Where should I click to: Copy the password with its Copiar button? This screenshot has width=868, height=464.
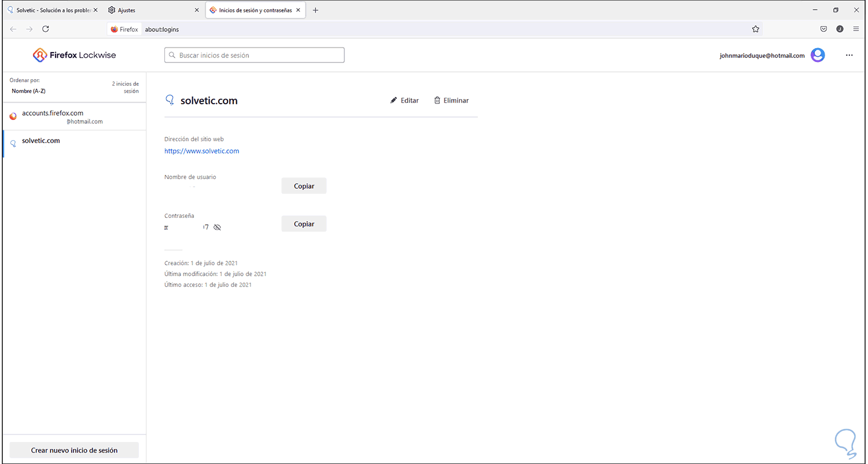click(x=304, y=224)
